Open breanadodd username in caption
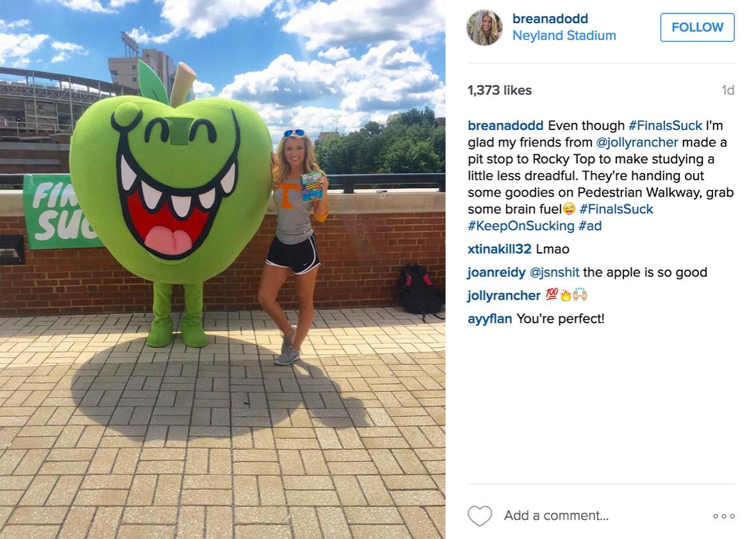This screenshot has width=756, height=539. 505,125
